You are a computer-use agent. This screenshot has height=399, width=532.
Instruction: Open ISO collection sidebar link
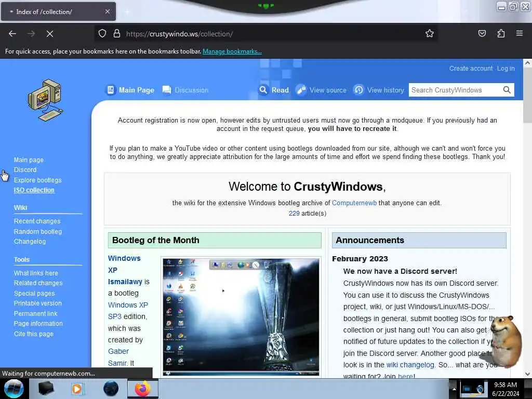pos(34,190)
